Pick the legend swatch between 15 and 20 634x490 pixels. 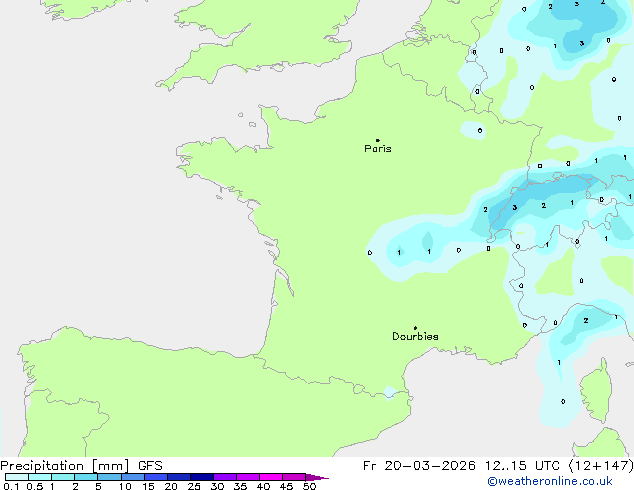click(x=155, y=477)
